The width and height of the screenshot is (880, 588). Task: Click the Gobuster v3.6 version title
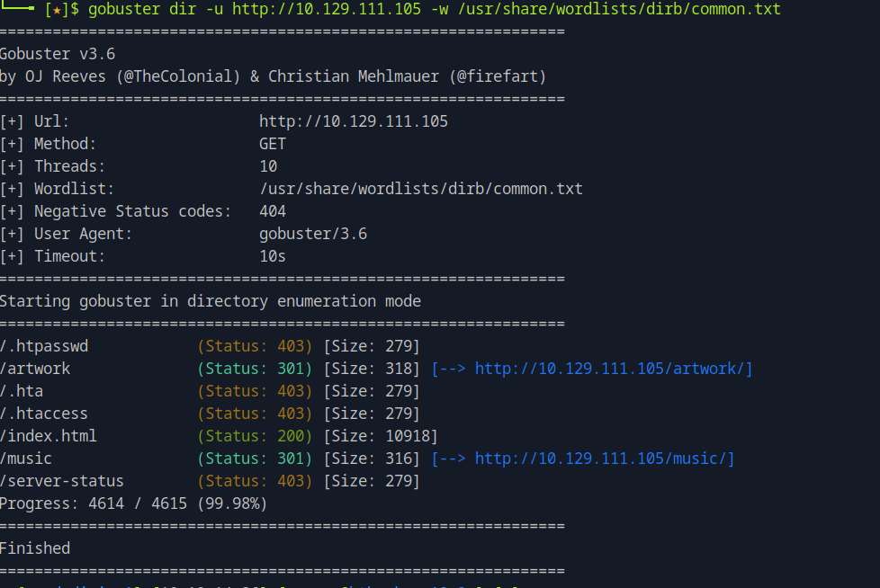58,54
